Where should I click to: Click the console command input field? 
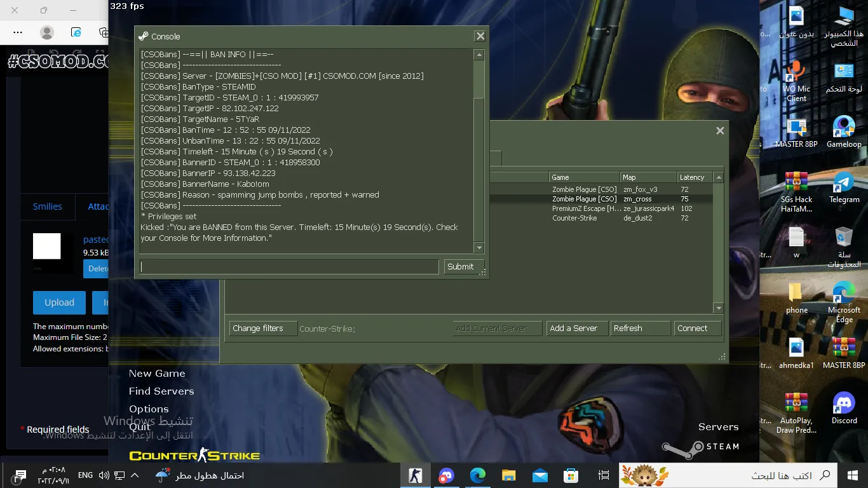point(289,267)
